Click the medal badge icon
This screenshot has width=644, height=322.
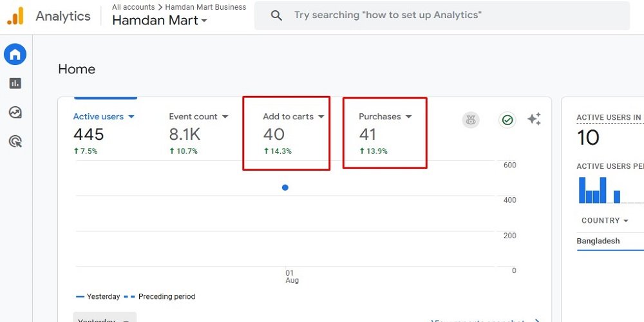pyautogui.click(x=471, y=120)
